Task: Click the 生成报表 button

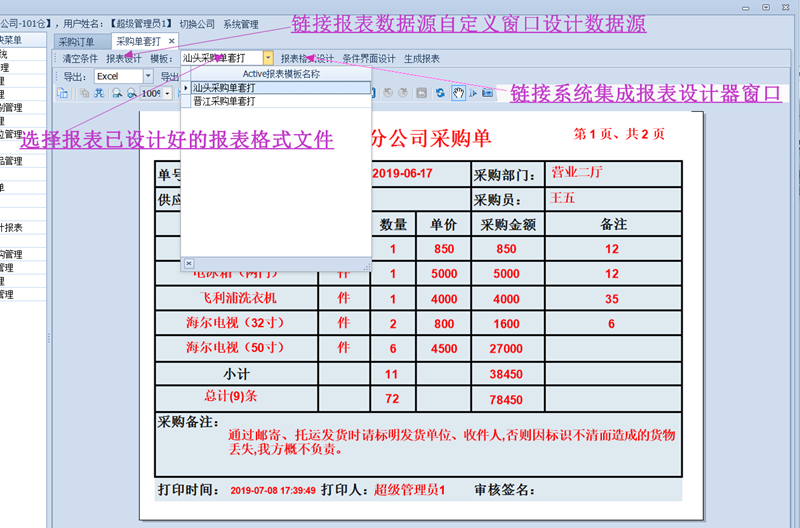Action: pos(421,59)
